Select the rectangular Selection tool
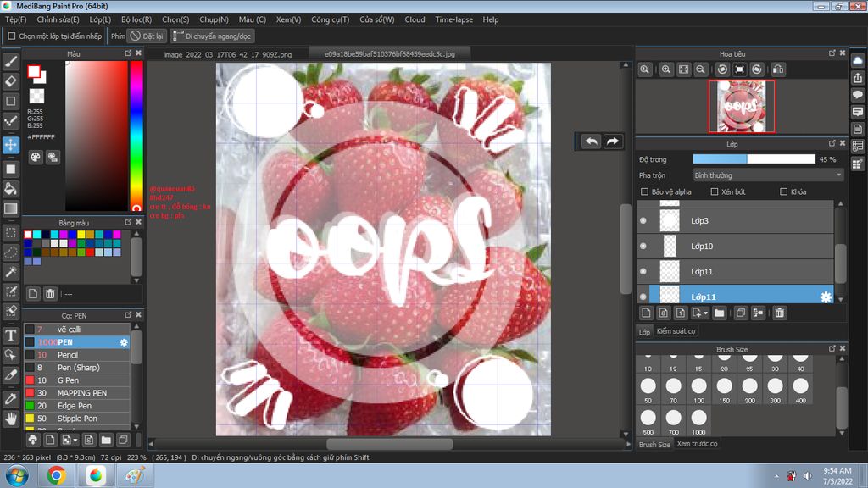 click(x=10, y=232)
